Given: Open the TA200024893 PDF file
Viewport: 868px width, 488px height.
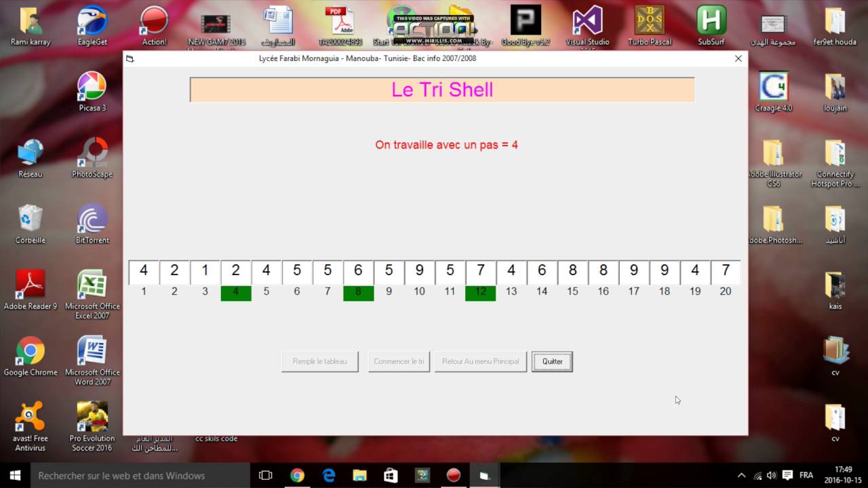Looking at the screenshot, I should [340, 27].
